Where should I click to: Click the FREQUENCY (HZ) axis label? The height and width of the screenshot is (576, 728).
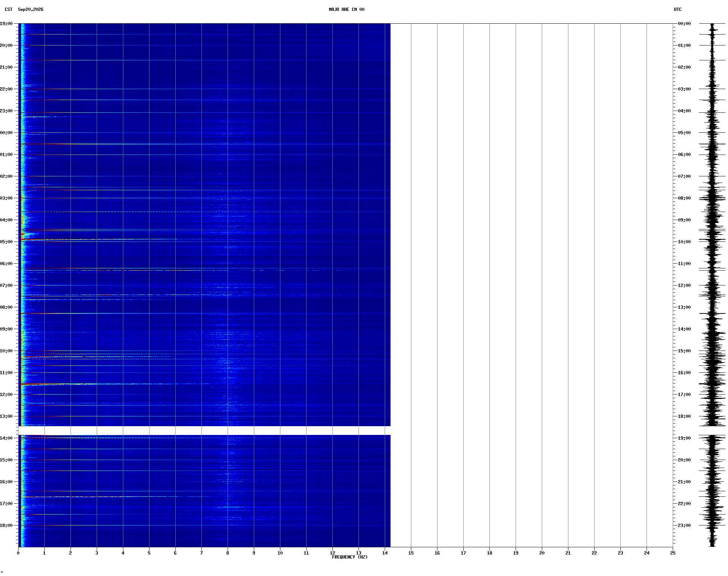[x=350, y=557]
